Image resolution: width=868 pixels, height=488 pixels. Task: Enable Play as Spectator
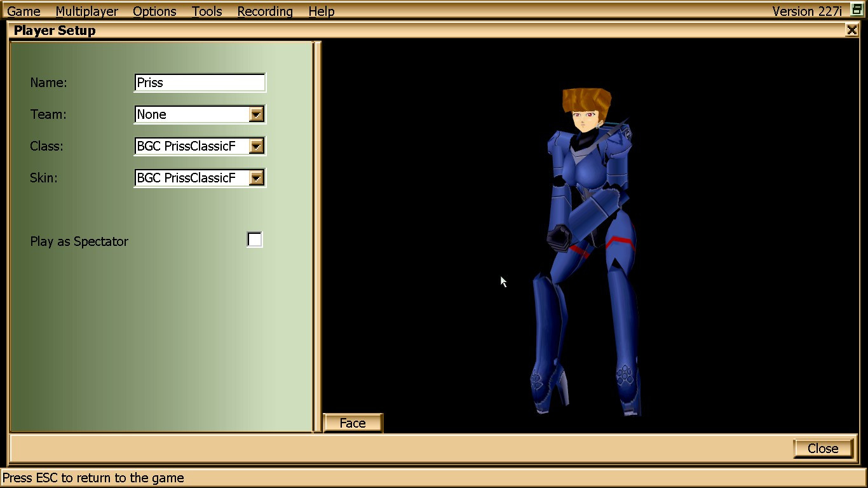(x=254, y=240)
